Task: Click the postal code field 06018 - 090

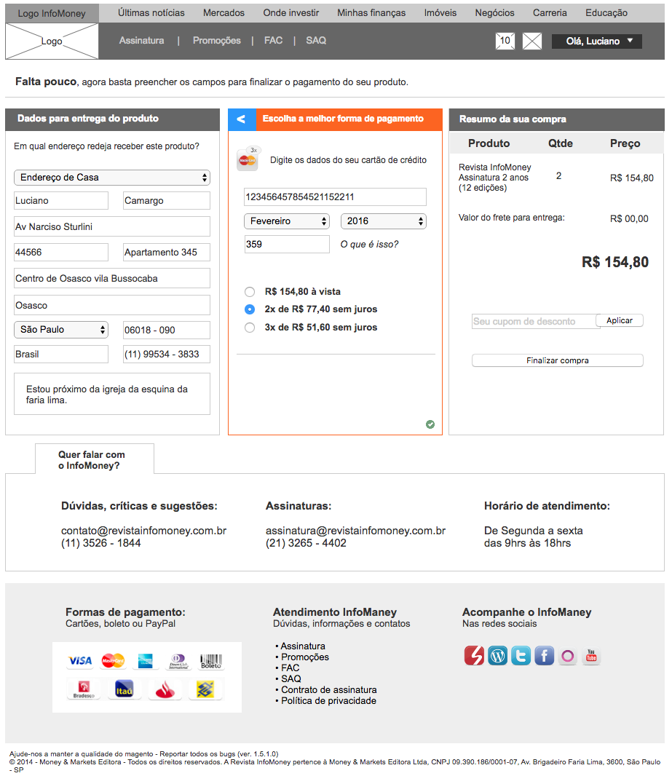Action: click(x=167, y=330)
